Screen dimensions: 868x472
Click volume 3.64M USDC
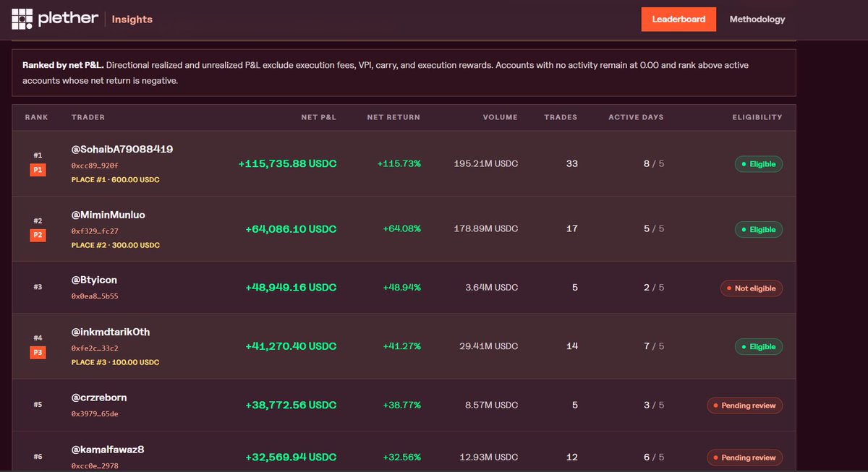[x=492, y=287]
